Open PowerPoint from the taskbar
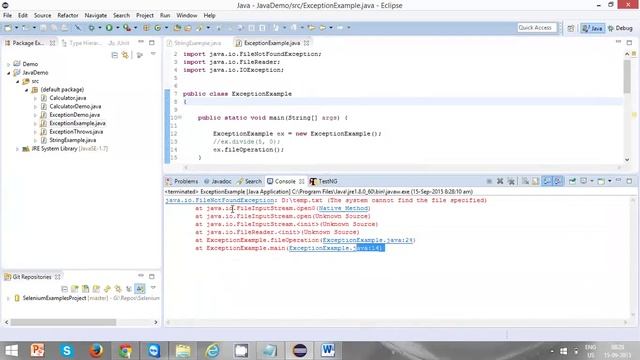 [x=38, y=351]
